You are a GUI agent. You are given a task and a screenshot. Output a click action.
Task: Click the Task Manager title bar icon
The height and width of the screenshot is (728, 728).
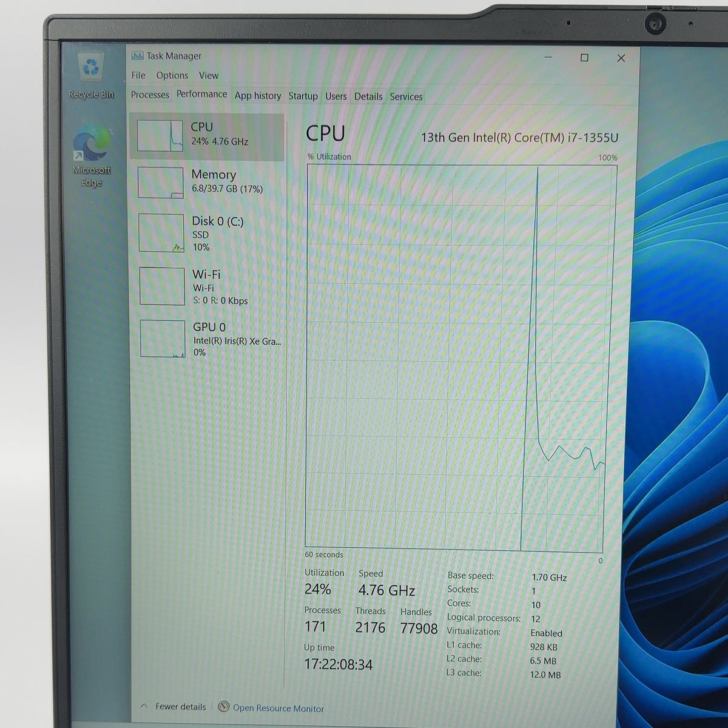coord(137,56)
